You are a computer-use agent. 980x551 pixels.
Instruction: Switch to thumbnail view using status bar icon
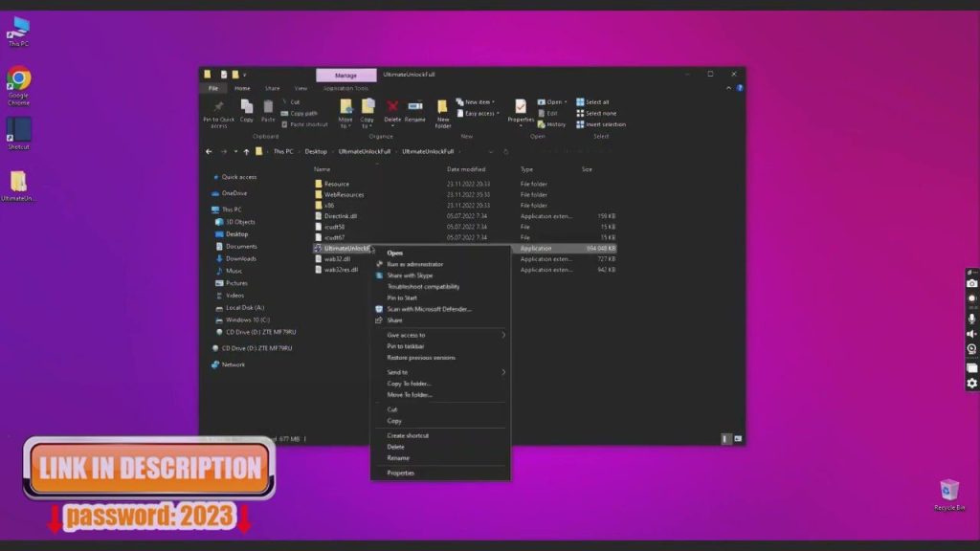coord(735,437)
